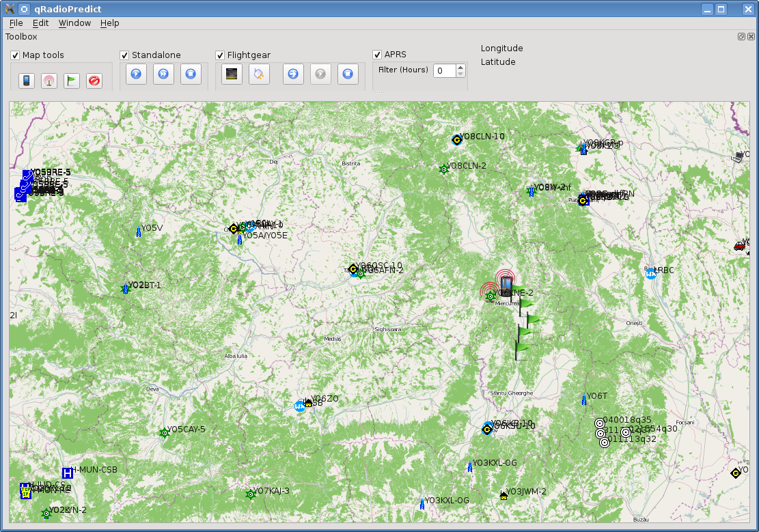Viewport: 759px width, 532px height.
Task: Click the Flightgear plug connection icon
Action: coord(259,74)
